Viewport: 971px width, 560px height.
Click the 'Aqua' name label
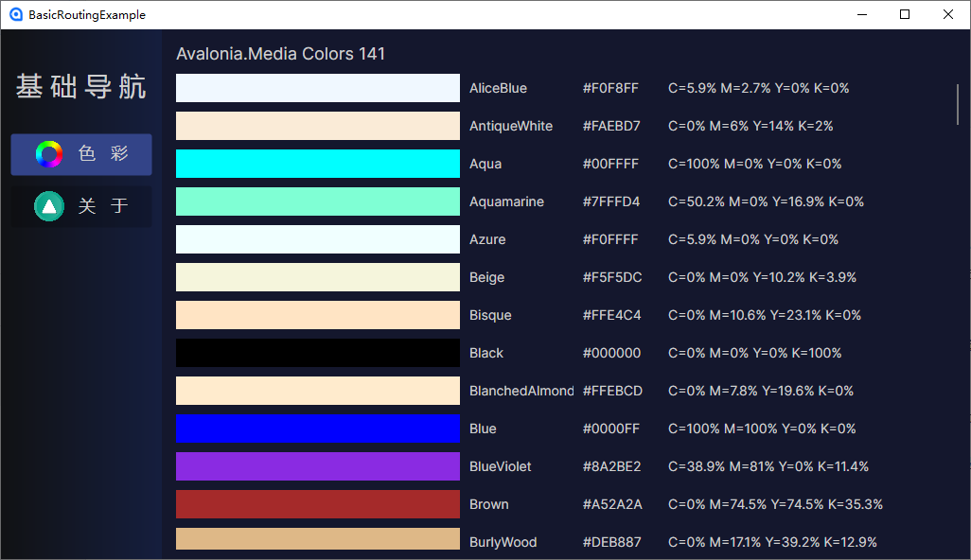point(485,164)
